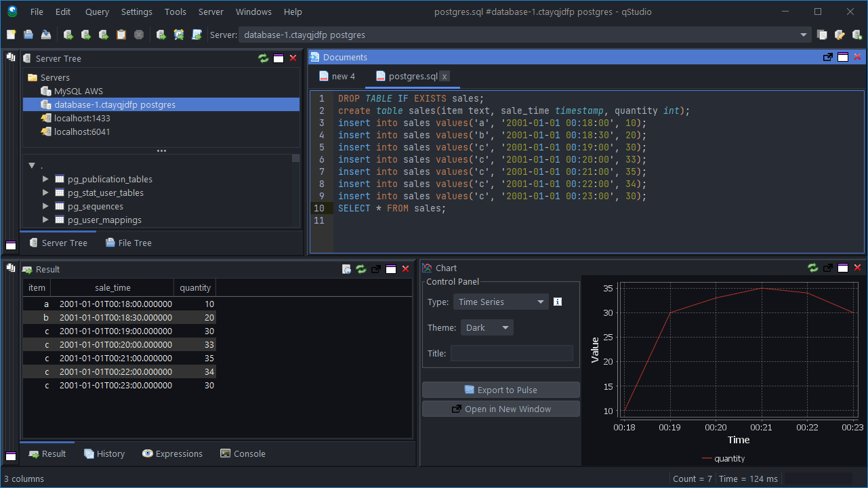Select the Servers folder node
The image size is (868, 488).
tap(48, 77)
